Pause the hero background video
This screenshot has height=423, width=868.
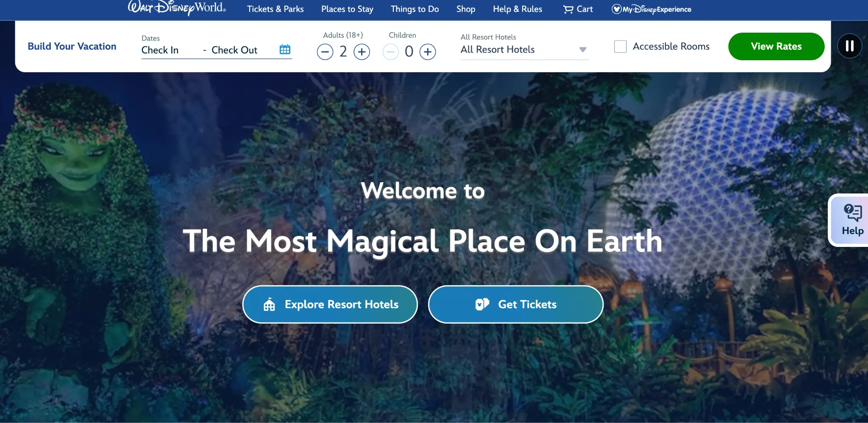pos(849,46)
